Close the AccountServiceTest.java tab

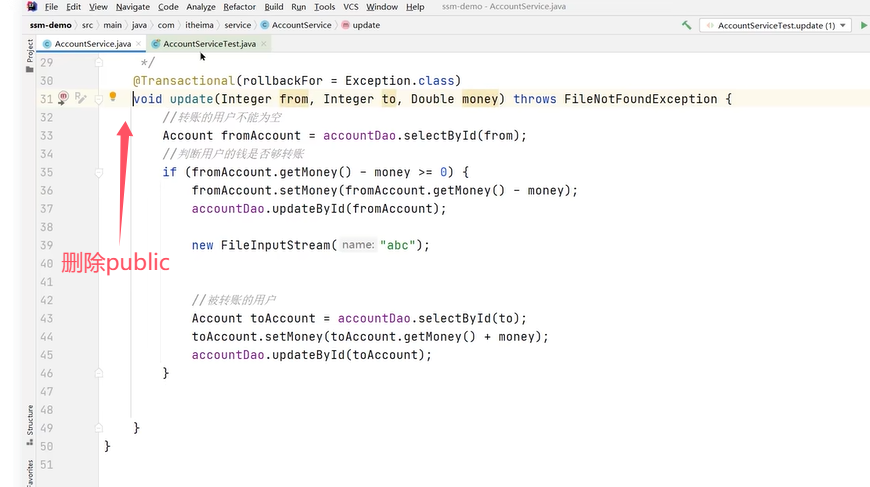pyautogui.click(x=264, y=44)
